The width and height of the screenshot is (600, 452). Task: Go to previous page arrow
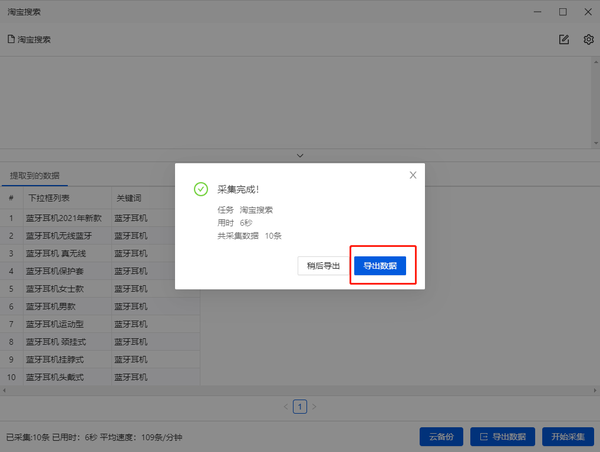click(x=286, y=406)
